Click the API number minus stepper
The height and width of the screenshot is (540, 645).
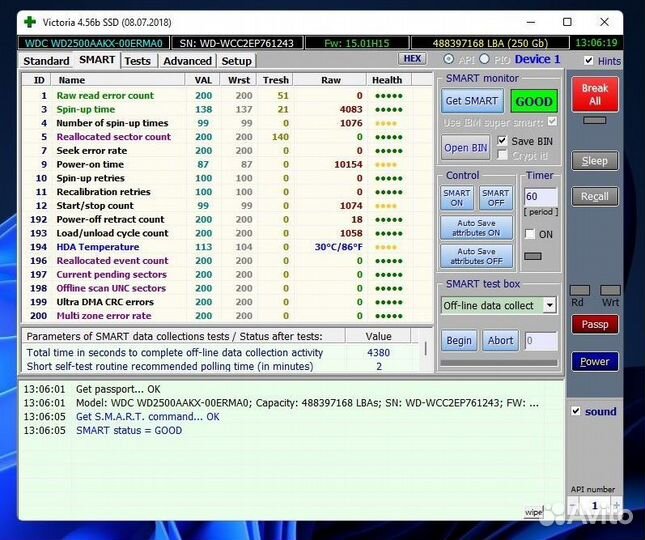tap(573, 506)
